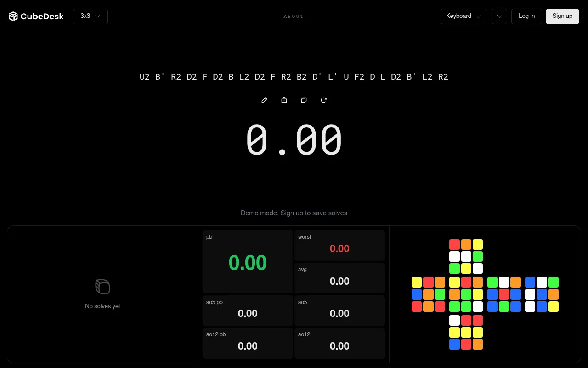Viewport: 588px width, 368px height.
Task: Click the orange center of the left cube face
Action: click(x=429, y=294)
